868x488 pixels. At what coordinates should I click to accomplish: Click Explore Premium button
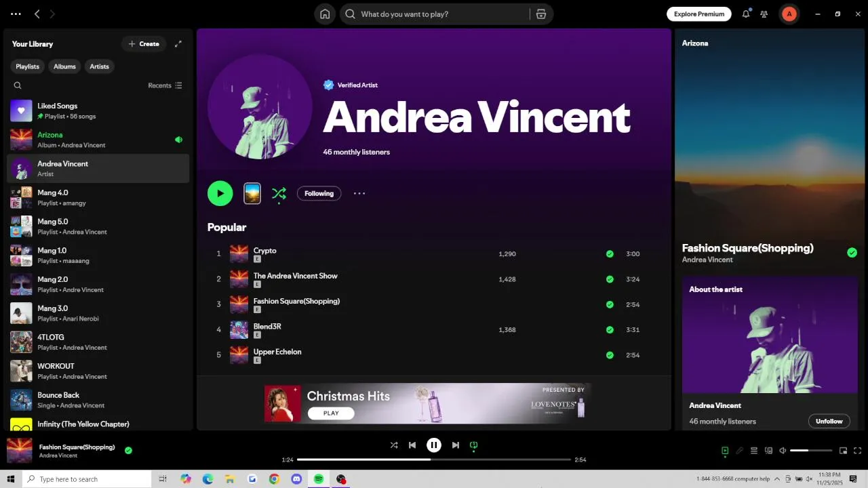[x=699, y=14]
